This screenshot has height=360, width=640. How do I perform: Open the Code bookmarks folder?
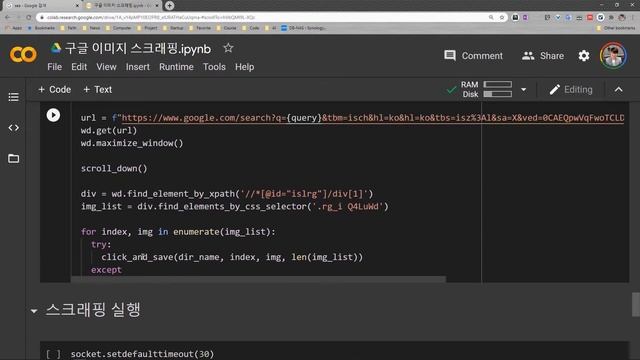tap(251, 28)
